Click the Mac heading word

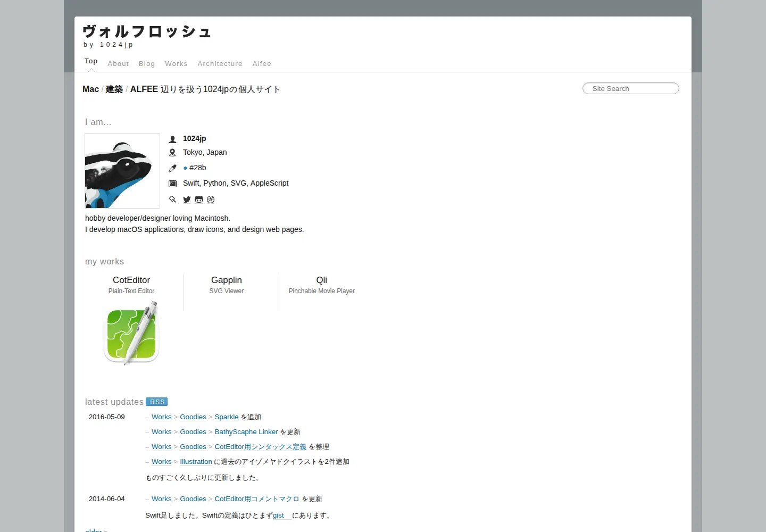tap(90, 89)
